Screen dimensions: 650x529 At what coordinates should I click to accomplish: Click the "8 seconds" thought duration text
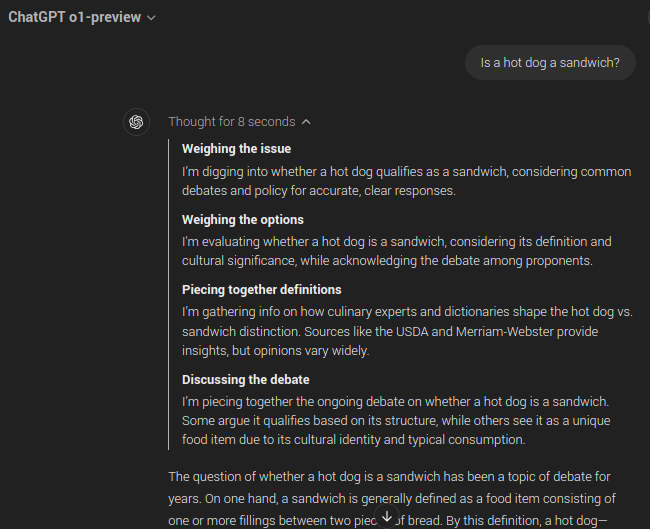tap(266, 122)
